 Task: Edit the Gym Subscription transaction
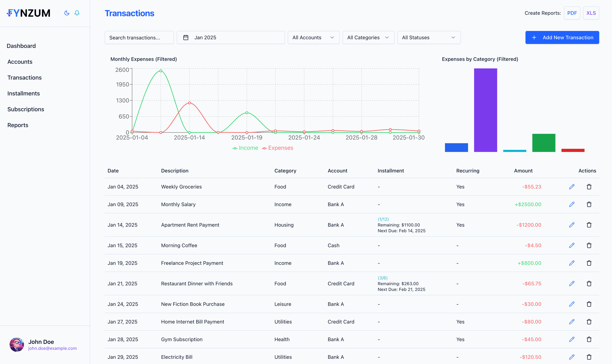pos(572,339)
